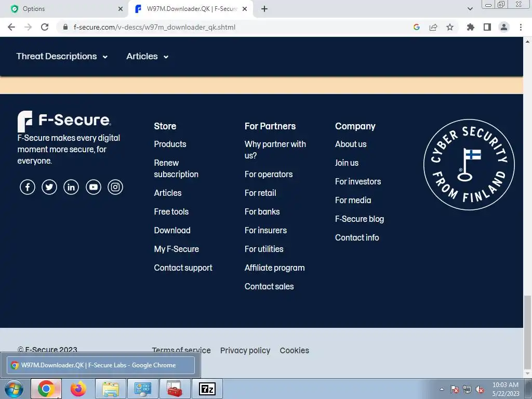Expand the Articles dropdown menu
This screenshot has height=399, width=532.
[148, 56]
